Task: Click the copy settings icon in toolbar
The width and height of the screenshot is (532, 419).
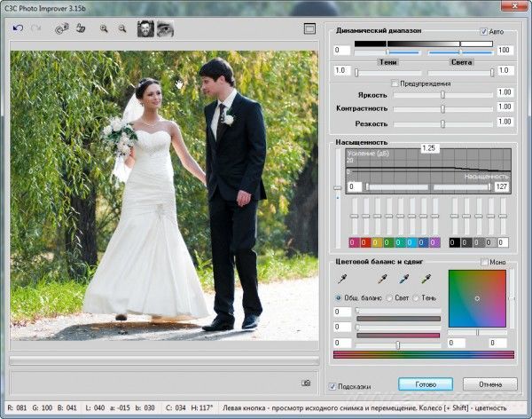Action: pos(61,28)
